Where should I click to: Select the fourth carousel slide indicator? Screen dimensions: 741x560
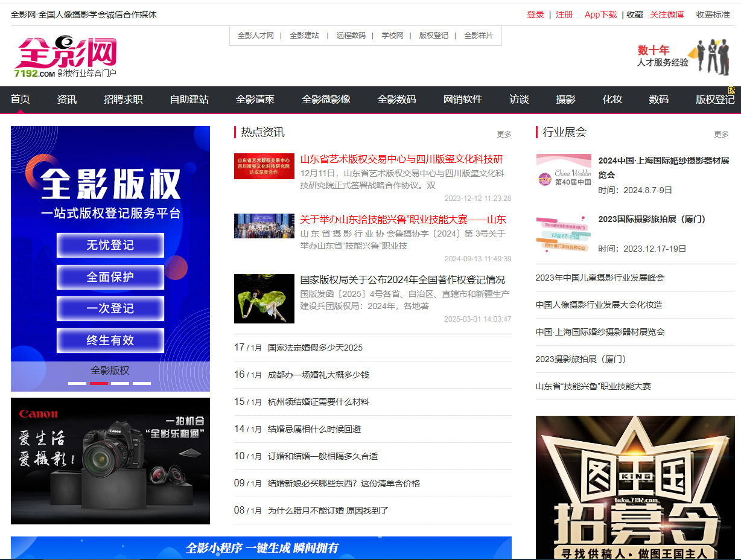142,383
